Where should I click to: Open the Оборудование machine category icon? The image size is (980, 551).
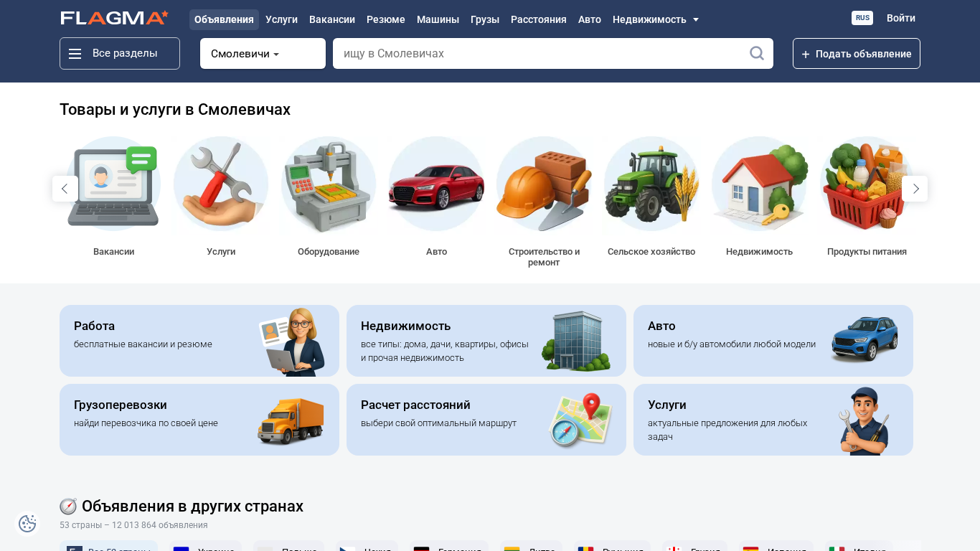click(329, 185)
